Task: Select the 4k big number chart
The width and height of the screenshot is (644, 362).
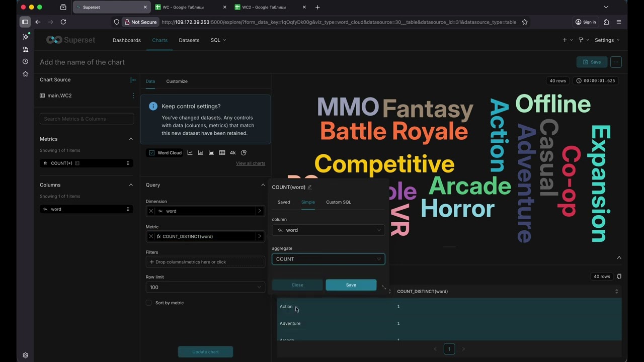Action: click(232, 153)
